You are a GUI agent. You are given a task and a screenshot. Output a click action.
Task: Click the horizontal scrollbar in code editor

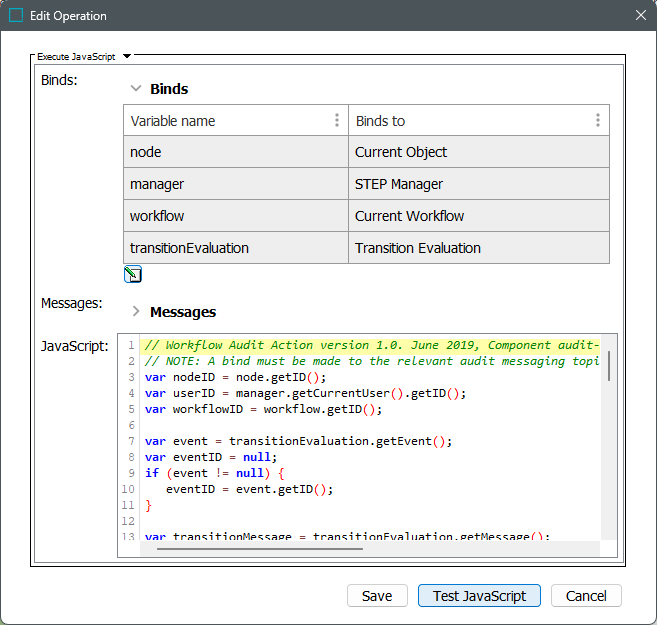pos(260,547)
